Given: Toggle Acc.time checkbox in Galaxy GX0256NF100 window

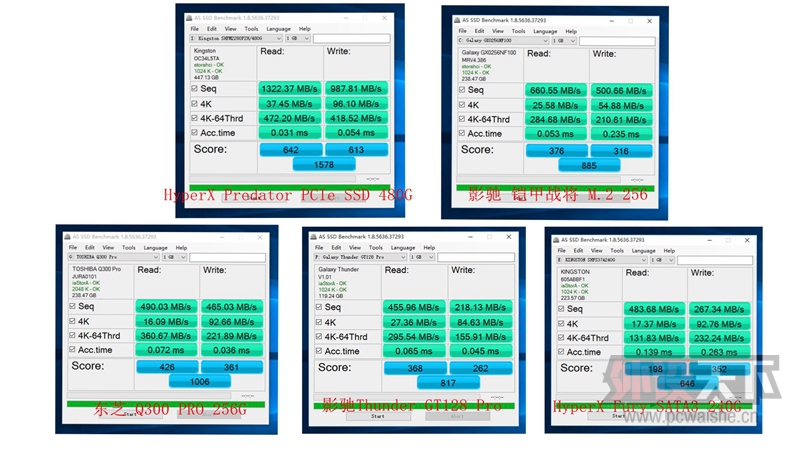Looking at the screenshot, I should (462, 134).
